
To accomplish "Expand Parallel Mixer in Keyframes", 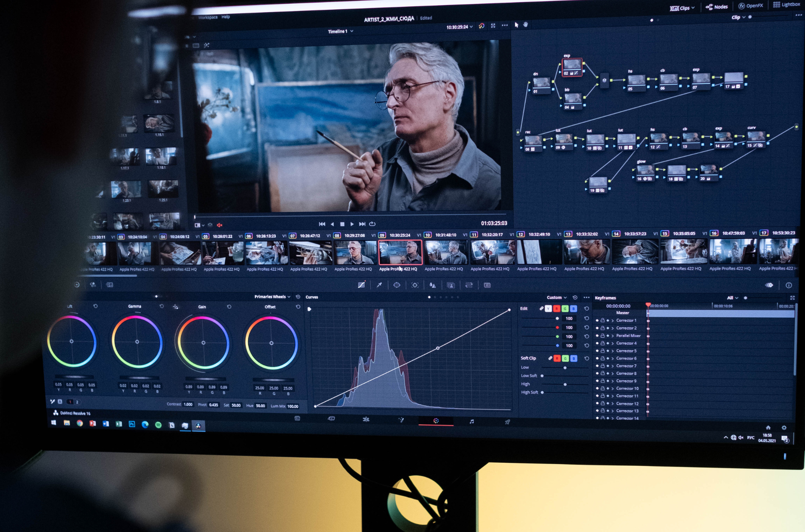I will 613,336.
